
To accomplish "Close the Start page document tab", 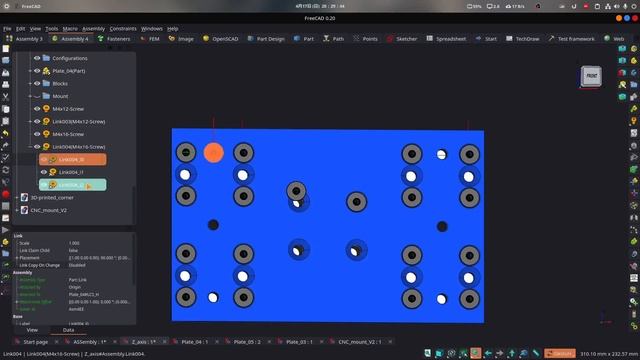I will pos(57,342).
